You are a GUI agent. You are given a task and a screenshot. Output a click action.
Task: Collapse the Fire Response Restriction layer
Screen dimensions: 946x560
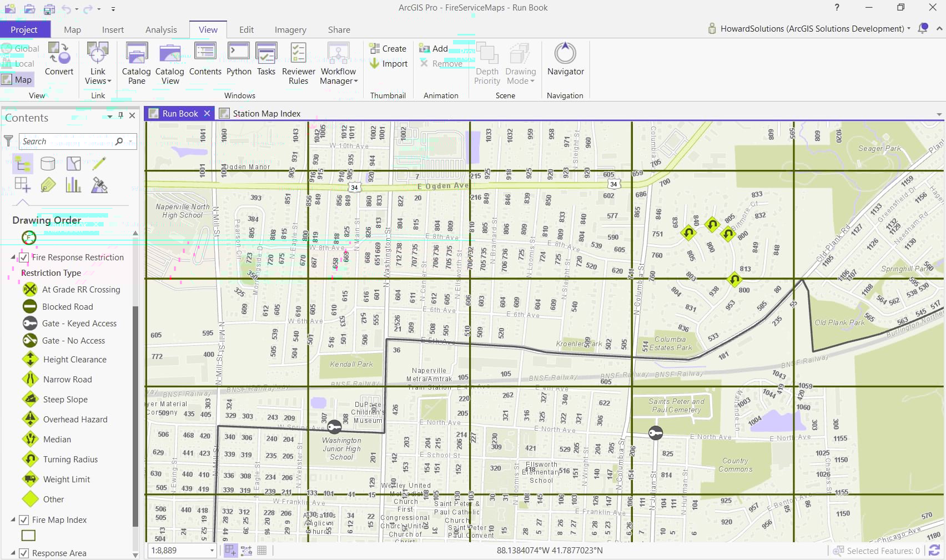pos(13,258)
